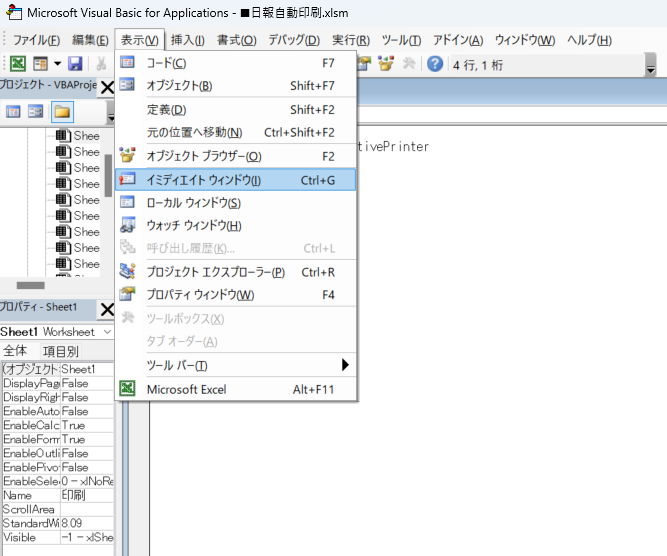Click the DisplayPageBreaks False value
The image size is (667, 556).
[87, 383]
